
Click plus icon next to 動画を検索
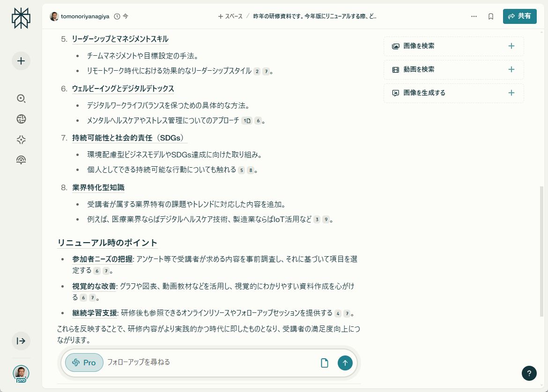511,69
